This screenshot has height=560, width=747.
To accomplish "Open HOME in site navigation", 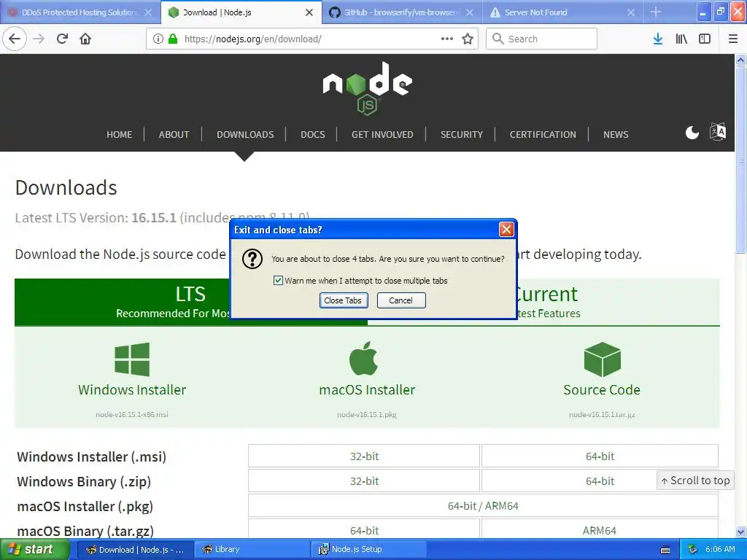I will coord(119,135).
